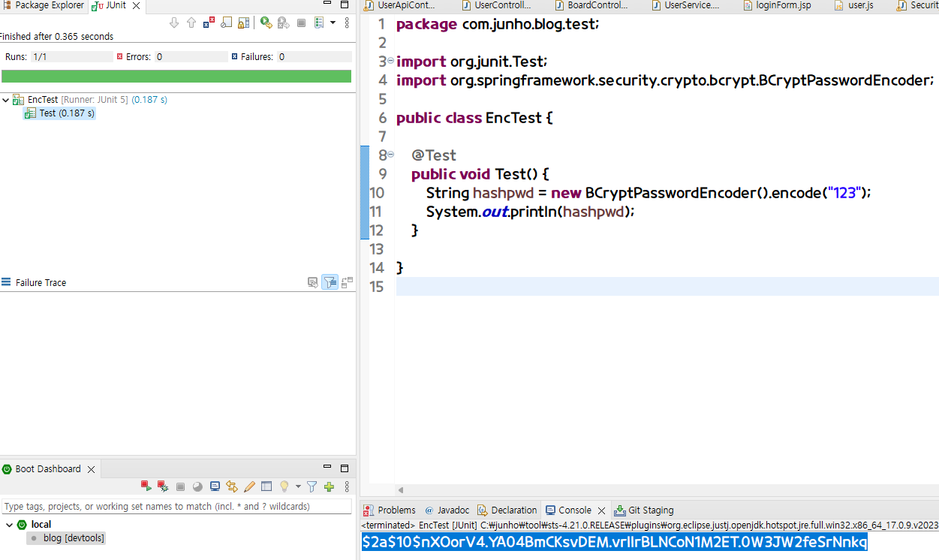
Task: Switch to the Problems tab
Action: click(x=390, y=510)
